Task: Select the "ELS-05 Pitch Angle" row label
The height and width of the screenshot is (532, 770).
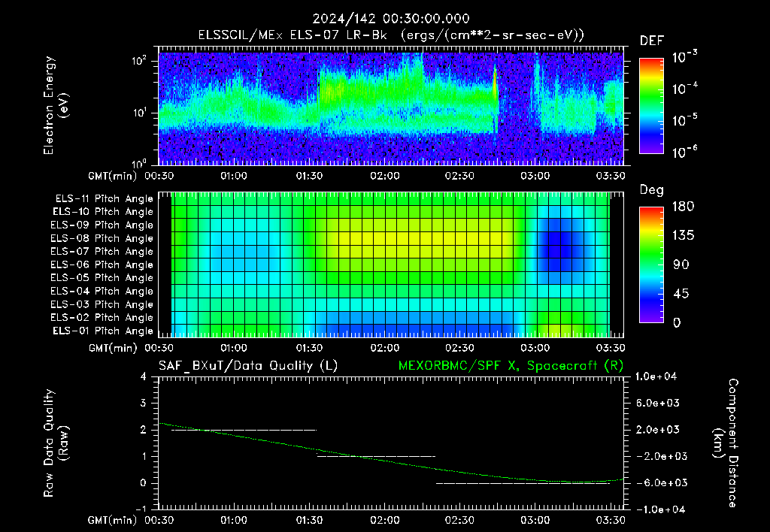Action: coord(102,278)
